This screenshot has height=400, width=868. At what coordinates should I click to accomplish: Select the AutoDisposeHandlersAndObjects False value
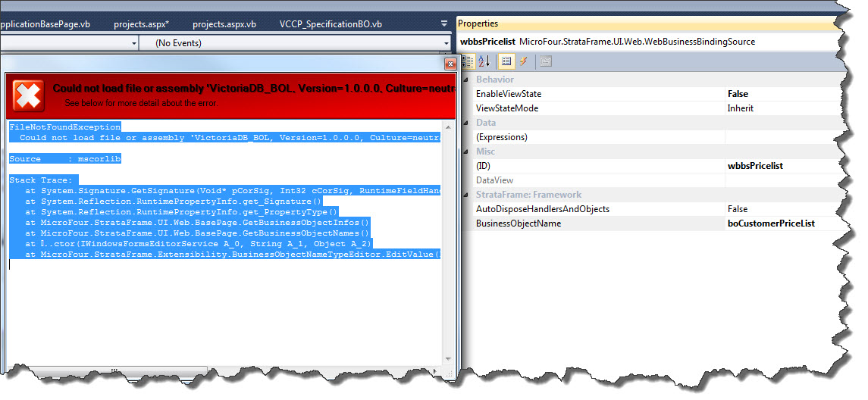click(x=781, y=209)
